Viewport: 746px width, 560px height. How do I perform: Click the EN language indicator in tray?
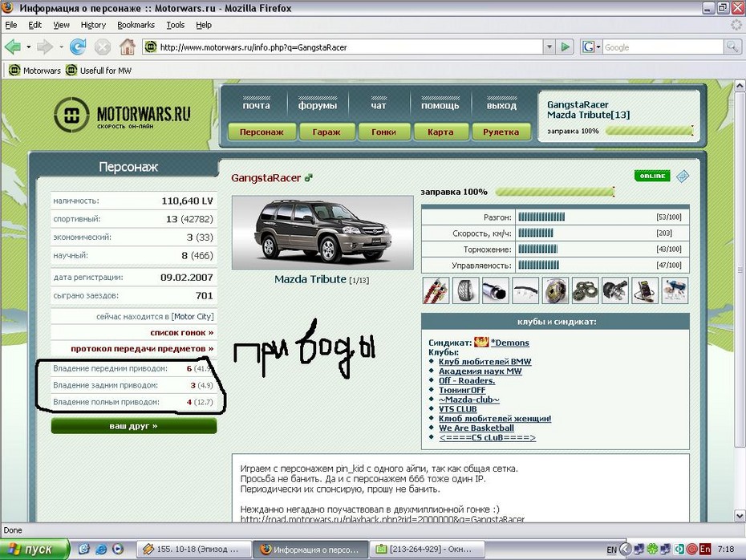(611, 550)
